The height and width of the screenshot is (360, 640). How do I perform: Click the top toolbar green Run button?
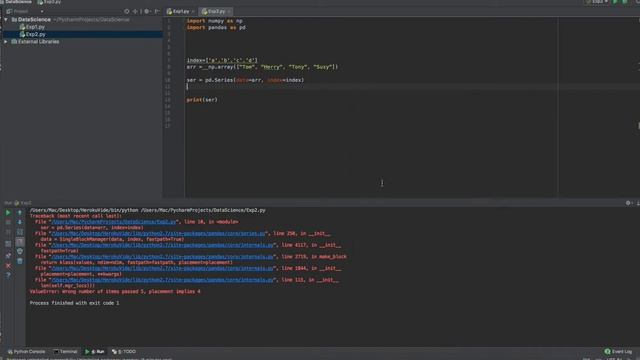(616, 2)
